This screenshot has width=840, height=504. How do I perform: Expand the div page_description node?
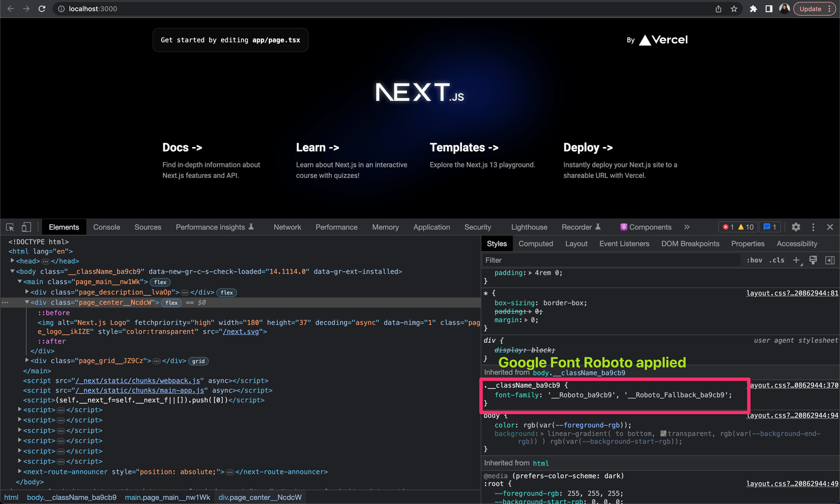click(27, 292)
